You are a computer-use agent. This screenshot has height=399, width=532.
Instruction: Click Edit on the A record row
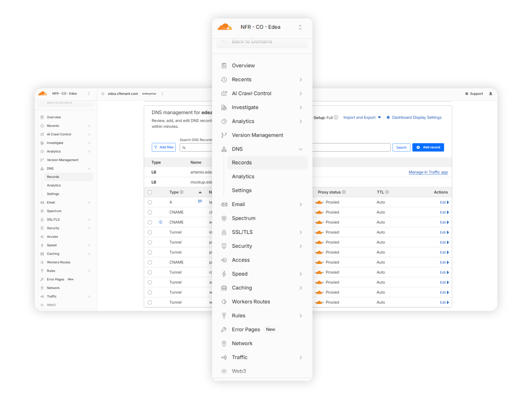tap(444, 202)
